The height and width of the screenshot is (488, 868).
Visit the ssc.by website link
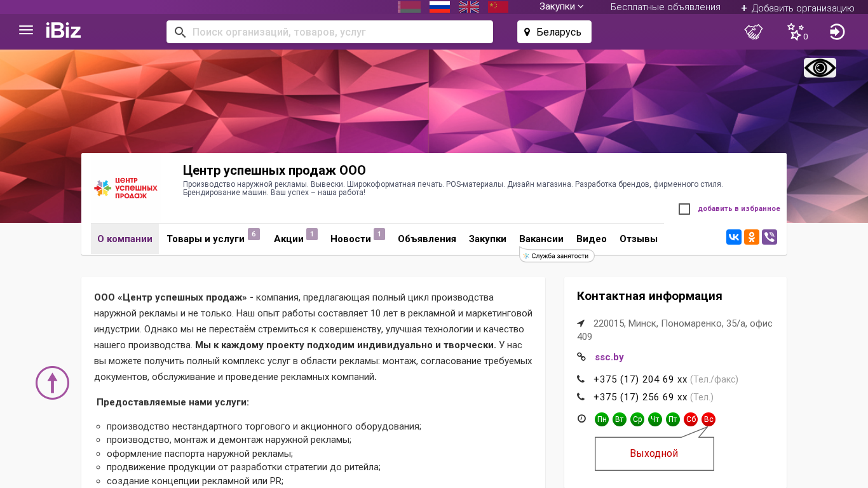[609, 357]
